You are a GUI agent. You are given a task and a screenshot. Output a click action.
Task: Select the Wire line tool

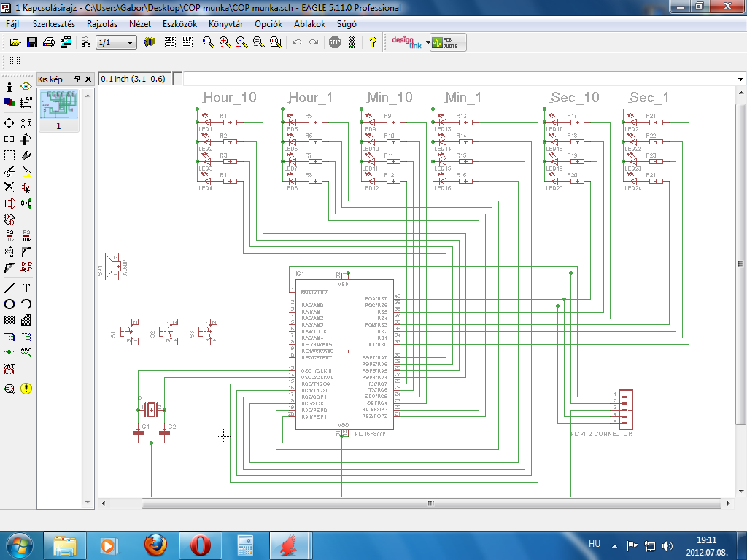(9, 288)
